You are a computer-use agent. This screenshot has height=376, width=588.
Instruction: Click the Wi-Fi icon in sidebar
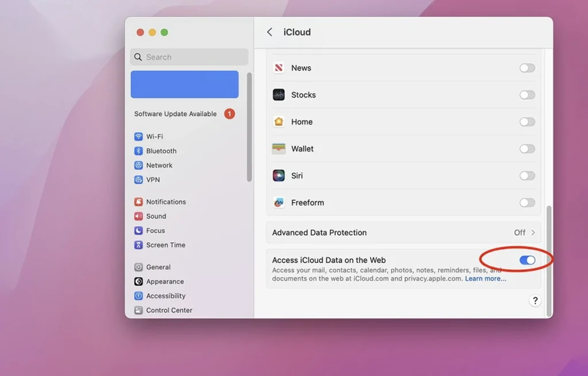coord(138,137)
